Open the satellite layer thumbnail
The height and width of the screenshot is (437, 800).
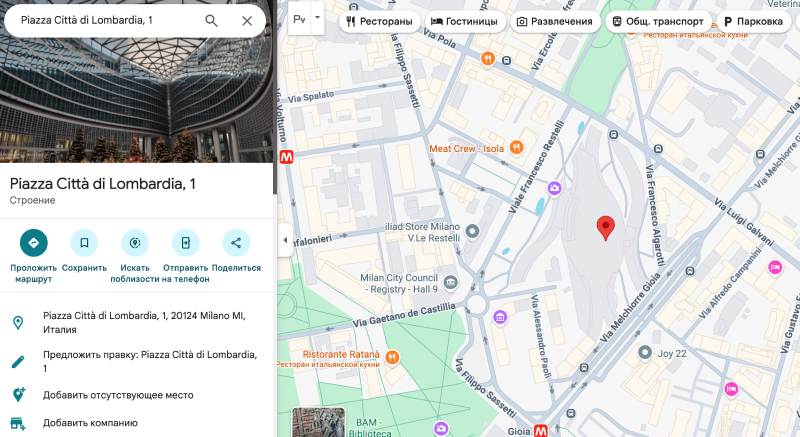pyautogui.click(x=318, y=421)
